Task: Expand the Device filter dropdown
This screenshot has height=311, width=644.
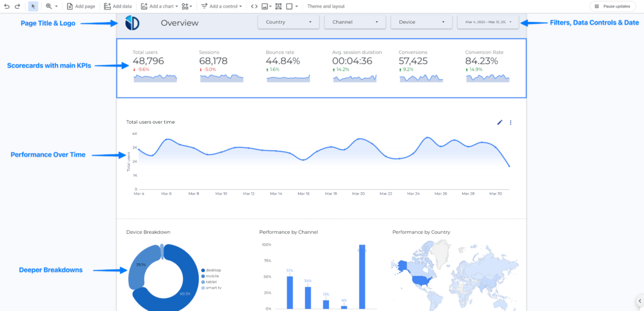Action: coord(421,22)
